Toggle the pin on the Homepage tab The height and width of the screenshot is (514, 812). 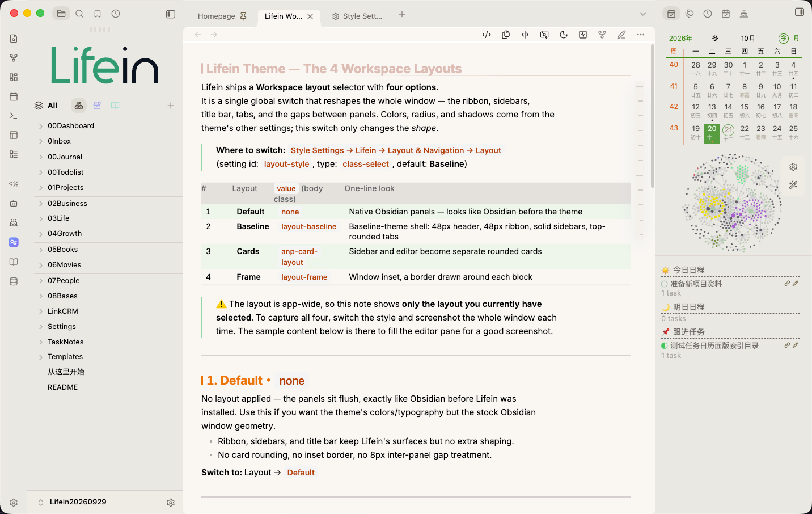243,16
